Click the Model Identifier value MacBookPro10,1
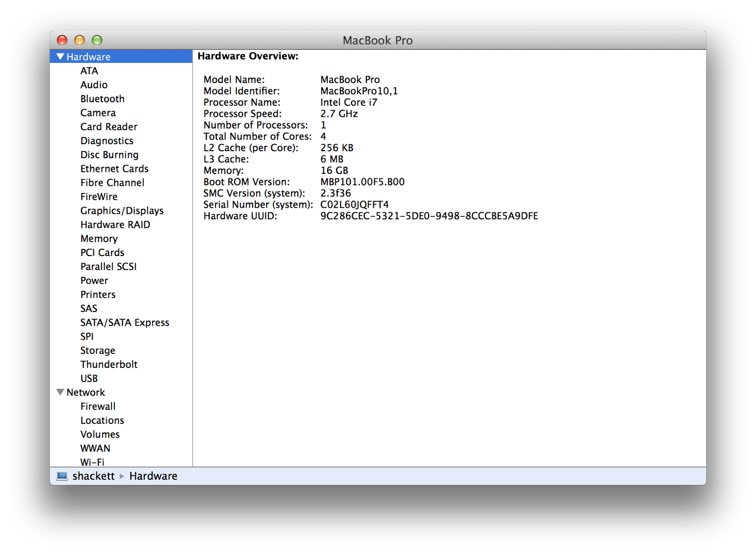The height and width of the screenshot is (554, 756). (359, 91)
